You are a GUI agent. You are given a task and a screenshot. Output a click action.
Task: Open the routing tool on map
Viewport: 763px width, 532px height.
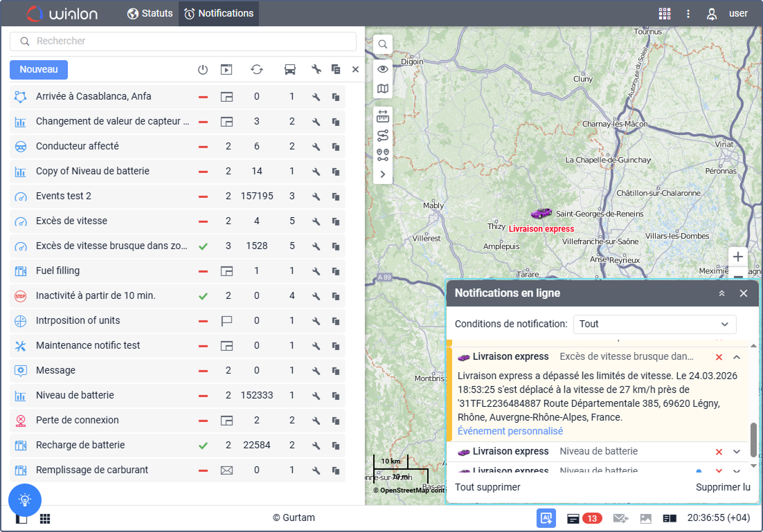coord(383,136)
